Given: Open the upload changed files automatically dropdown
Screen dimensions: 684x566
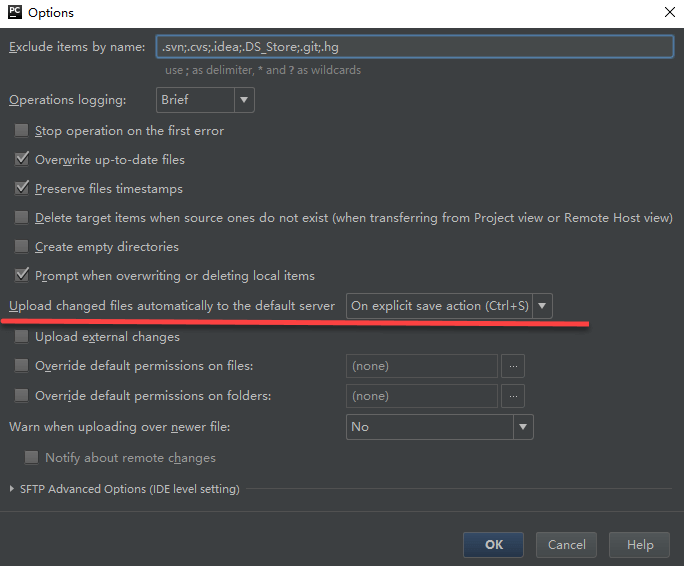Looking at the screenshot, I should [x=449, y=306].
